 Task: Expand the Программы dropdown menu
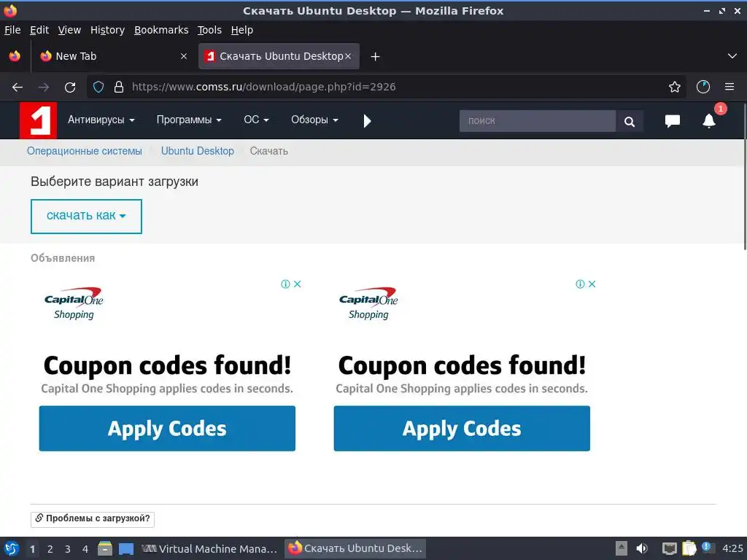[x=189, y=120]
